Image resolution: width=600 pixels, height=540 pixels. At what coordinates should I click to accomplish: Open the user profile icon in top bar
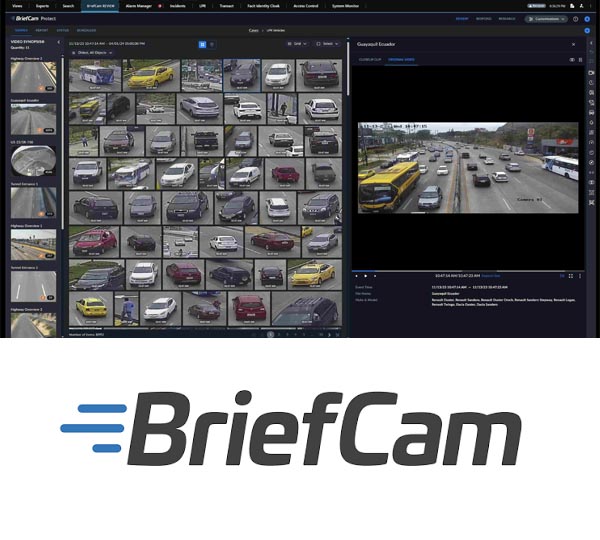(x=581, y=6)
